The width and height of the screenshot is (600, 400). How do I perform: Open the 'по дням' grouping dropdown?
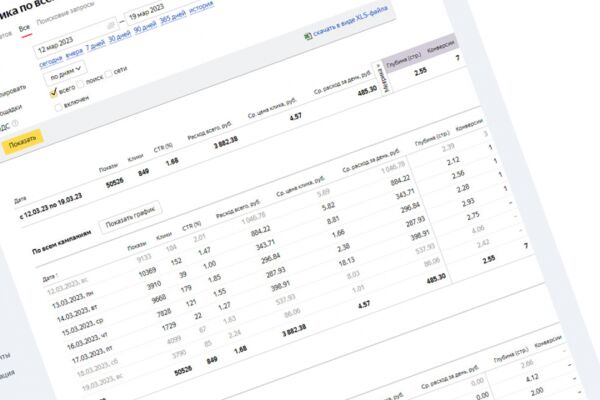tap(65, 72)
